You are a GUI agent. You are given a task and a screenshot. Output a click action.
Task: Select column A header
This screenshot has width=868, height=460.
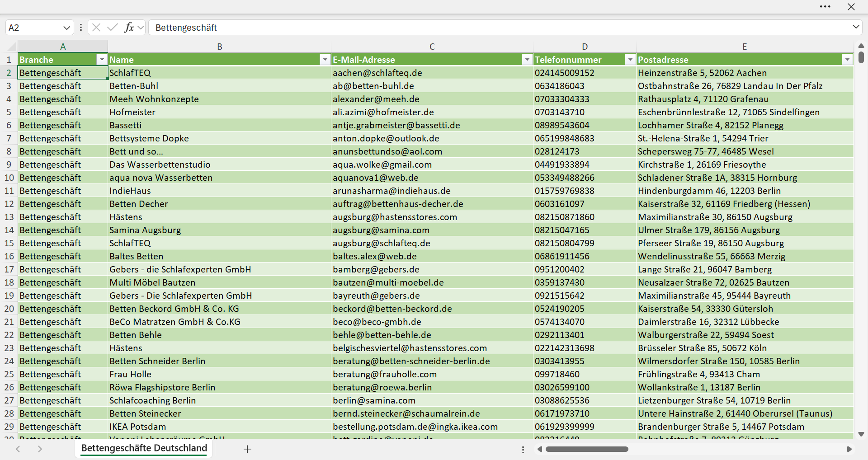(63, 47)
